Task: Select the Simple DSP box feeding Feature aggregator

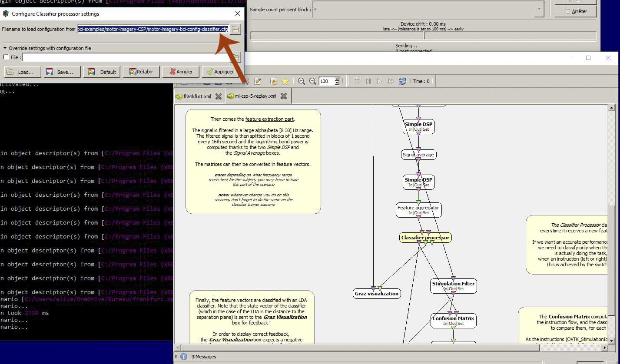Action: (x=418, y=182)
